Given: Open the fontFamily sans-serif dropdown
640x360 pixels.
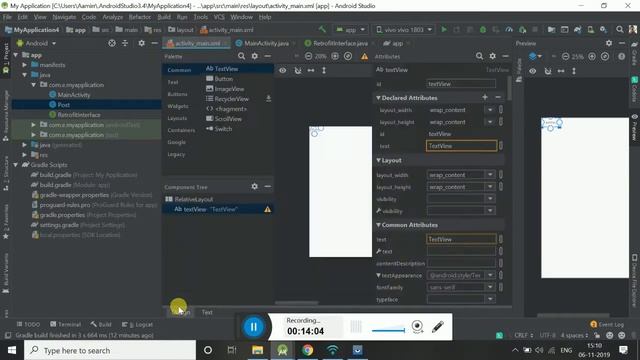Looking at the screenshot, I should 490,287.
